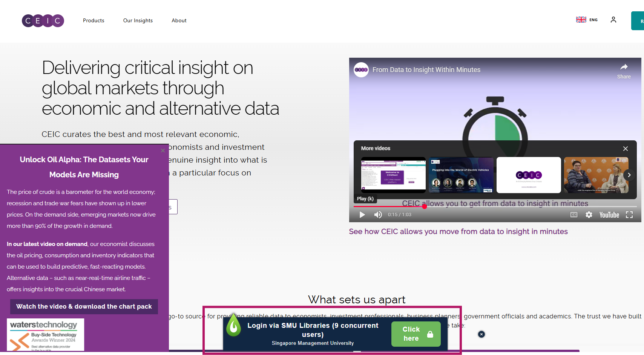
Task: Open the CEIC logo video thumbnail
Action: pyautogui.click(x=529, y=175)
